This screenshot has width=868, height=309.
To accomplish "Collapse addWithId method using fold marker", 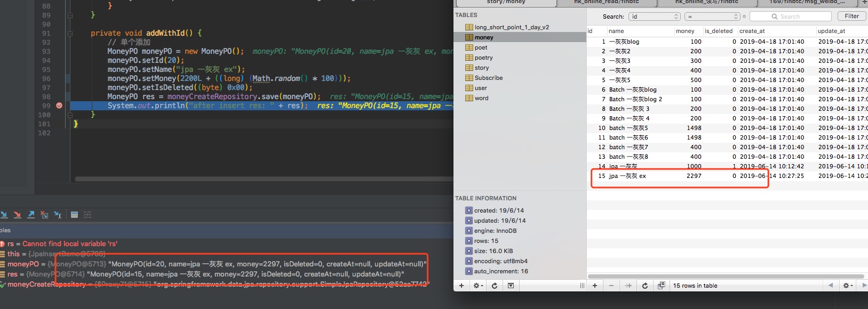I will [70, 33].
